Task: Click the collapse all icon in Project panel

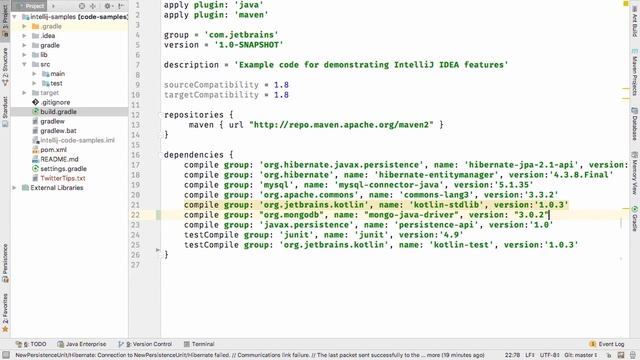Action: pos(93,6)
